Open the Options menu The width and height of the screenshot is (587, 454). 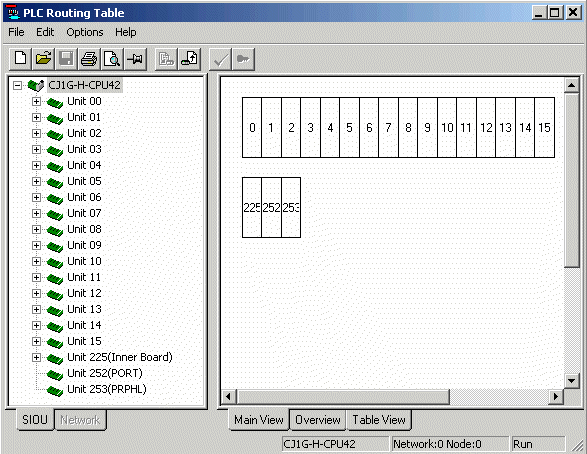click(85, 32)
